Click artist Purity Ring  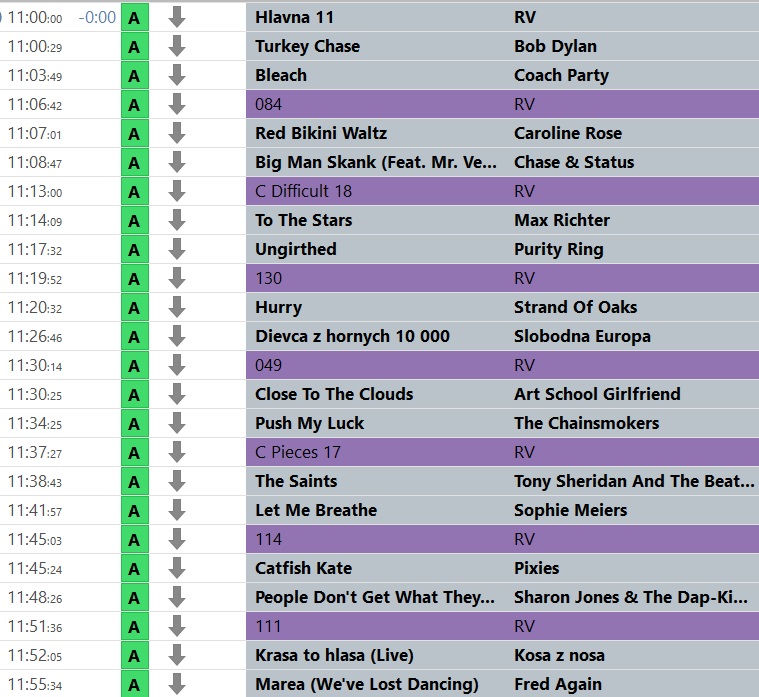coord(559,250)
